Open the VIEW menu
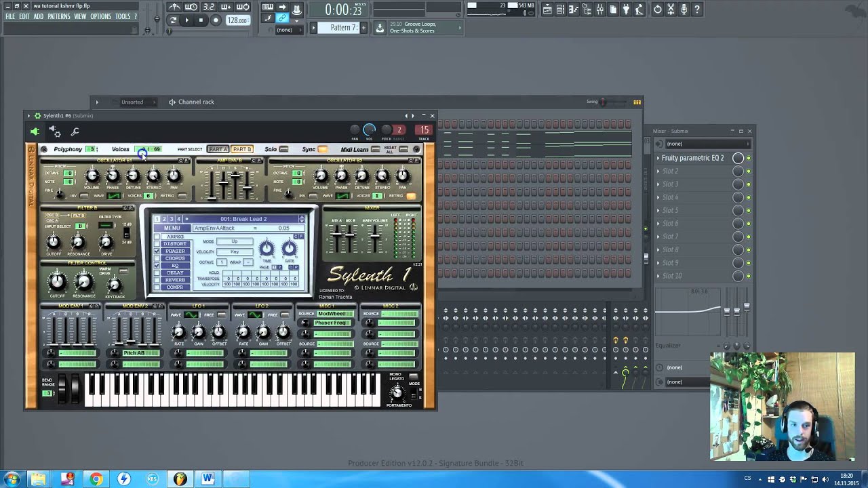868x488 pixels. click(80, 16)
